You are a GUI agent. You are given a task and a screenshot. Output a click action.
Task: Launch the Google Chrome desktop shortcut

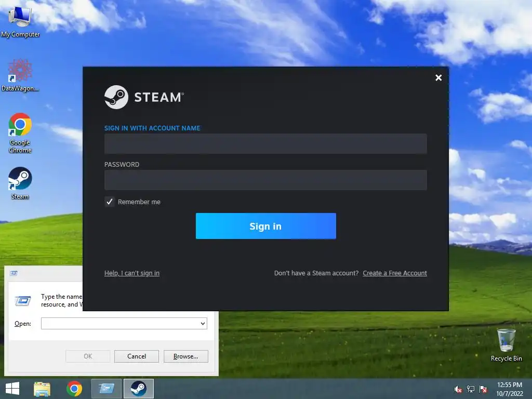(x=20, y=133)
